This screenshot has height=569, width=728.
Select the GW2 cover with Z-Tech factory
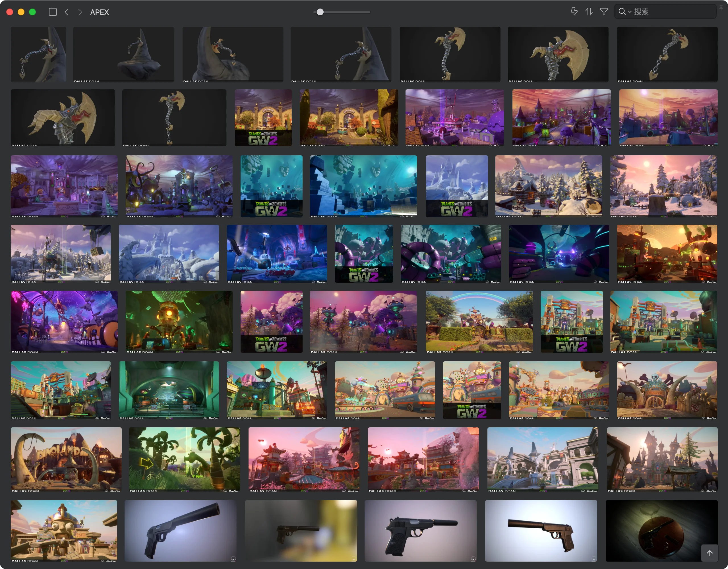coord(572,322)
